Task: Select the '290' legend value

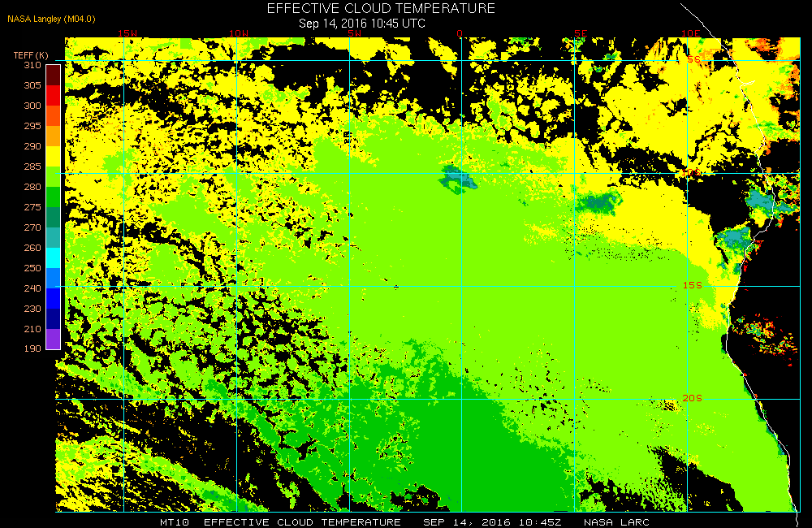Action: tap(32, 146)
